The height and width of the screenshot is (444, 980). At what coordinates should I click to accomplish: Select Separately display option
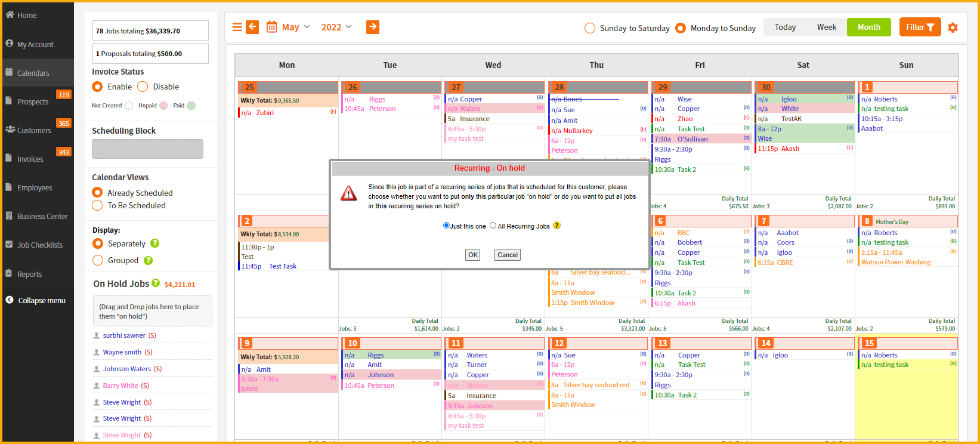coord(98,243)
